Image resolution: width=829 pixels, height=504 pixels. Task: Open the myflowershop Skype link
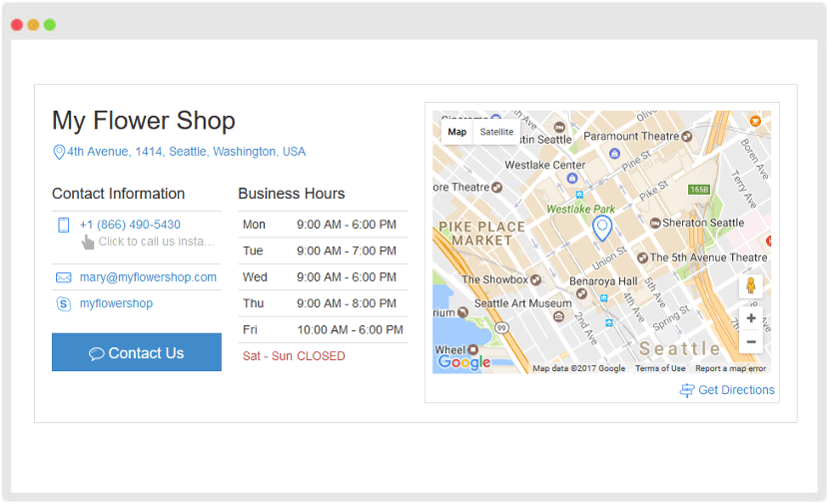coord(116,303)
